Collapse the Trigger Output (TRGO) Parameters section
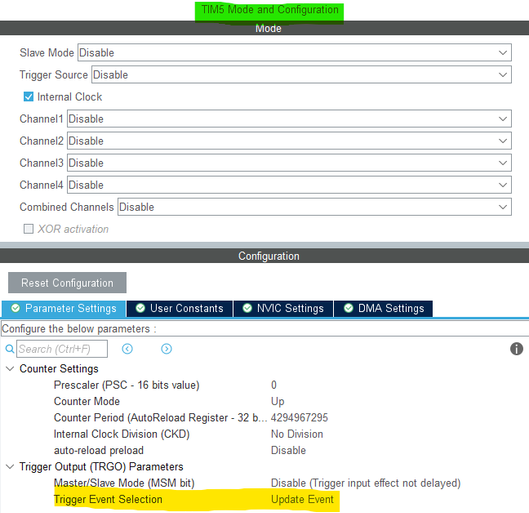Viewport: 529px width, 513px height. (10, 467)
